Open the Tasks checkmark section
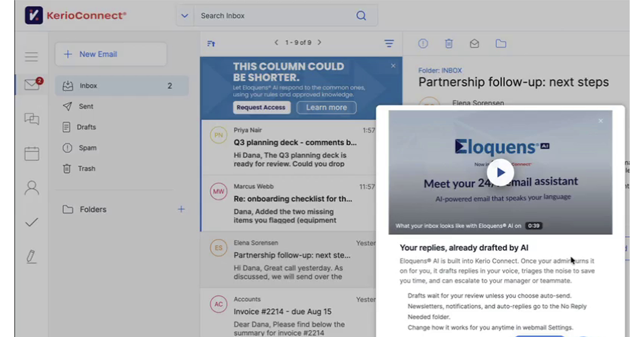 click(32, 222)
